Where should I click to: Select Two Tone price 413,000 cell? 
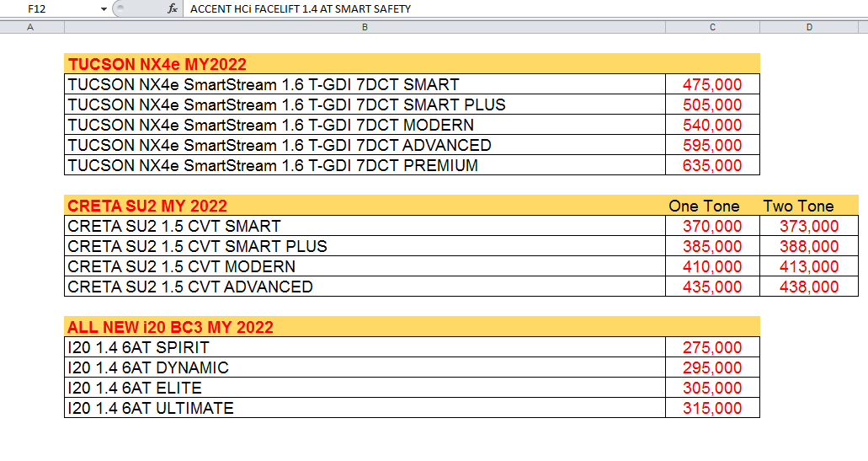coord(809,266)
